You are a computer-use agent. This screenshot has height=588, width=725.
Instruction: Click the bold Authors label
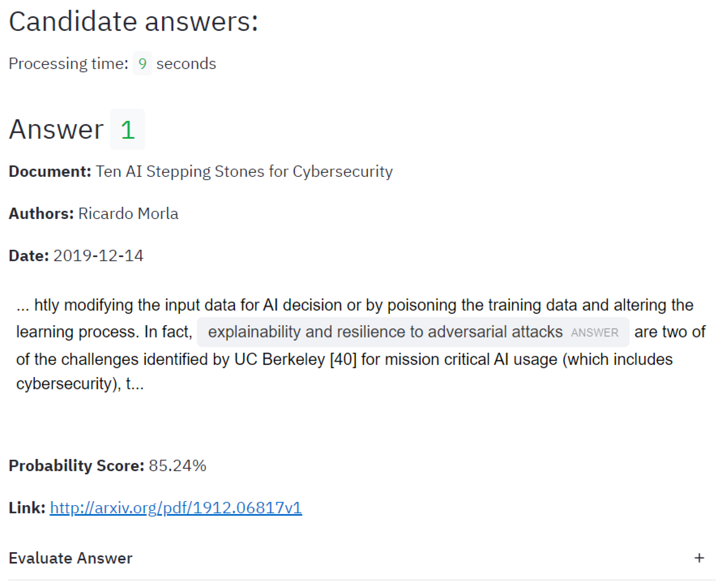click(x=41, y=214)
